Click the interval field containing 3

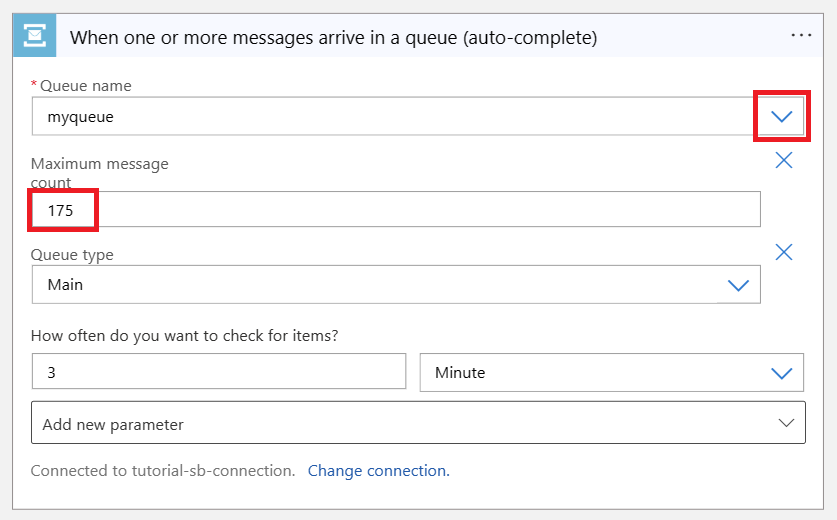click(x=218, y=372)
